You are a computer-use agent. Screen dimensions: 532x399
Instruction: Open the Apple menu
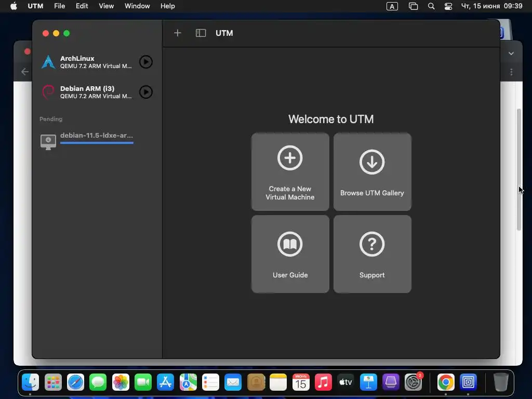[x=14, y=6]
